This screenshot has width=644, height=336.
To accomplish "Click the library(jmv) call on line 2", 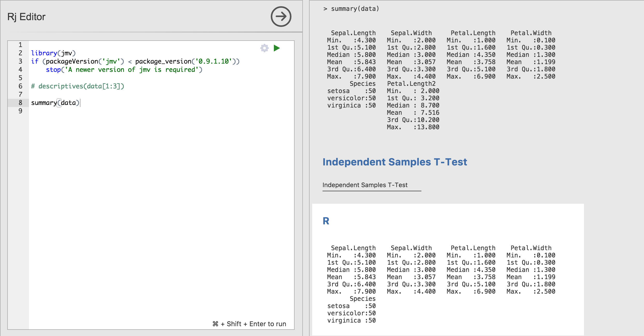I will [53, 53].
